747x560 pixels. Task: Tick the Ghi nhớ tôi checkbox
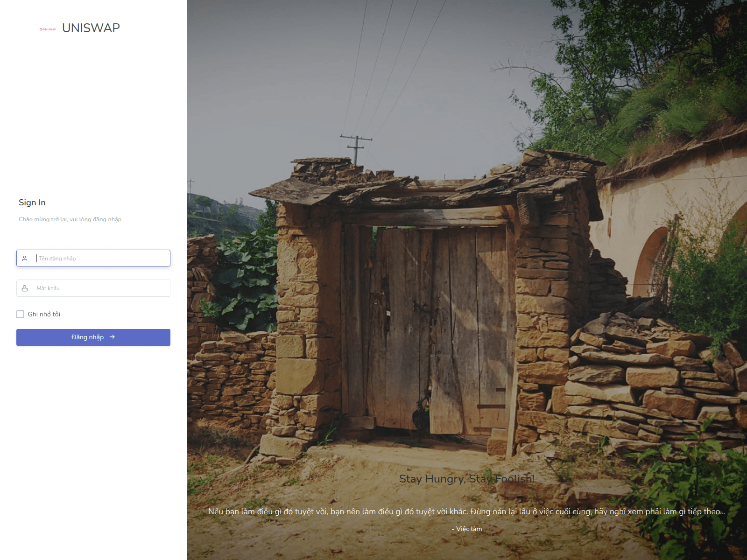pos(21,315)
